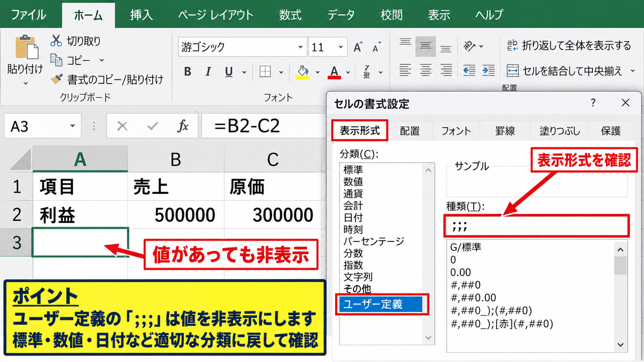
Task: Decrease the font size with small A
Action: (376, 47)
